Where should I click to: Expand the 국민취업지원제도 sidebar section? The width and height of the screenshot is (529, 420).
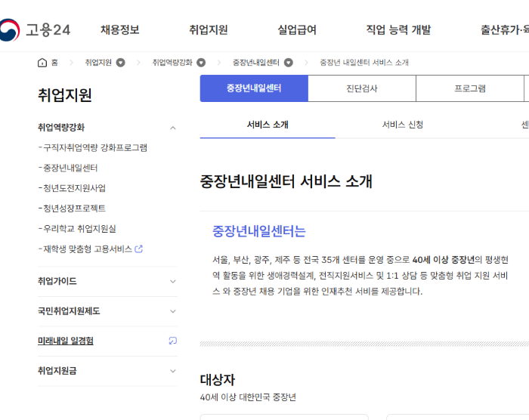pos(173,311)
